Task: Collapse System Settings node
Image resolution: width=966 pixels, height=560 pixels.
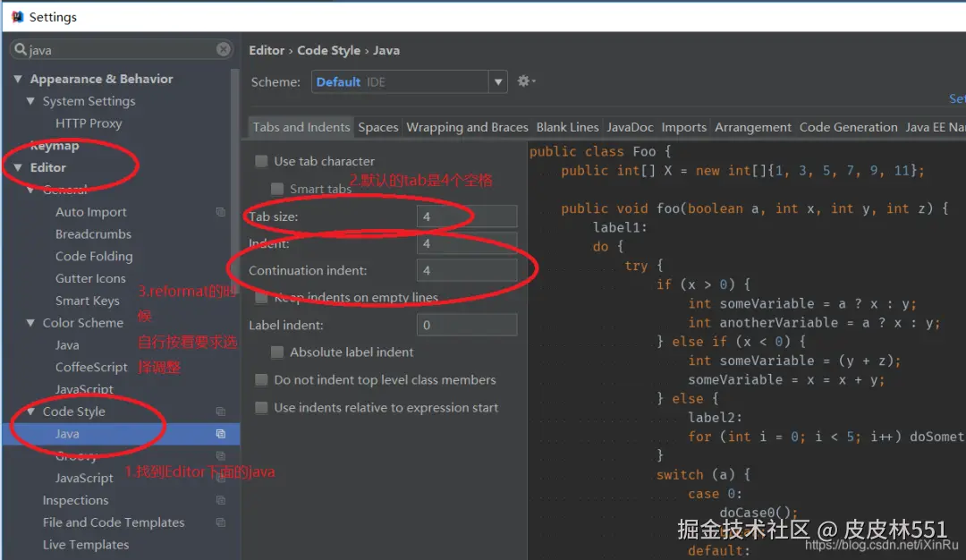Action: click(30, 101)
